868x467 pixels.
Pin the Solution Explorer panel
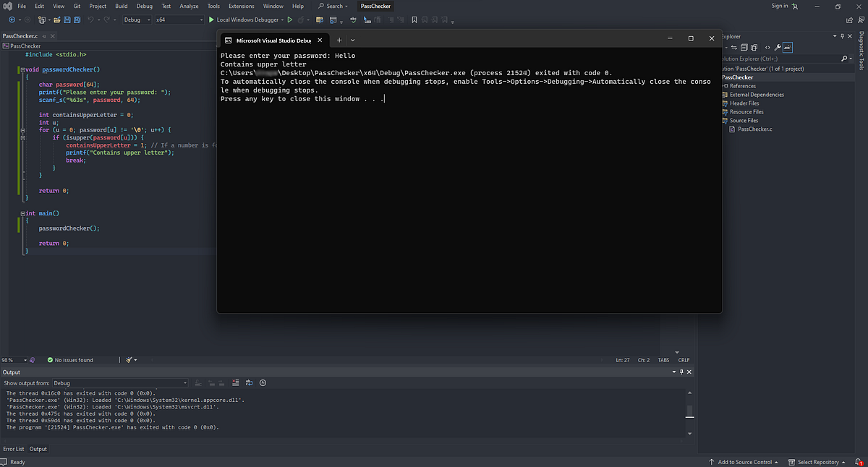842,35
